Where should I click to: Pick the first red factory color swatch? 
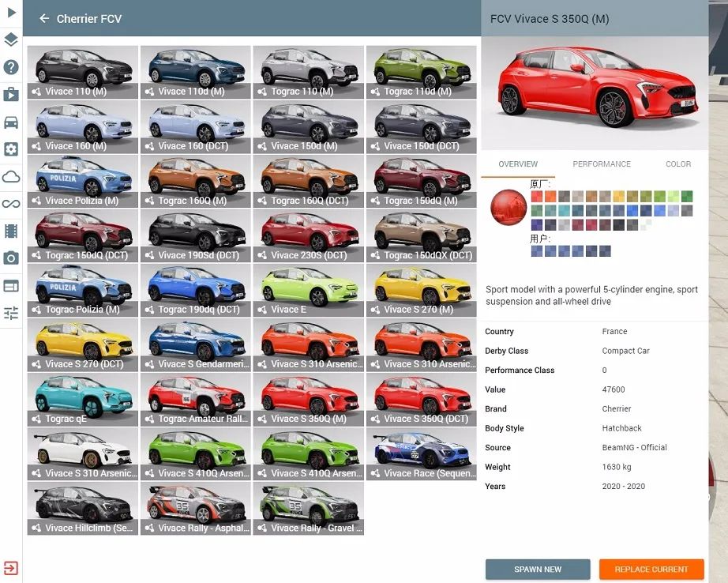[x=537, y=196]
